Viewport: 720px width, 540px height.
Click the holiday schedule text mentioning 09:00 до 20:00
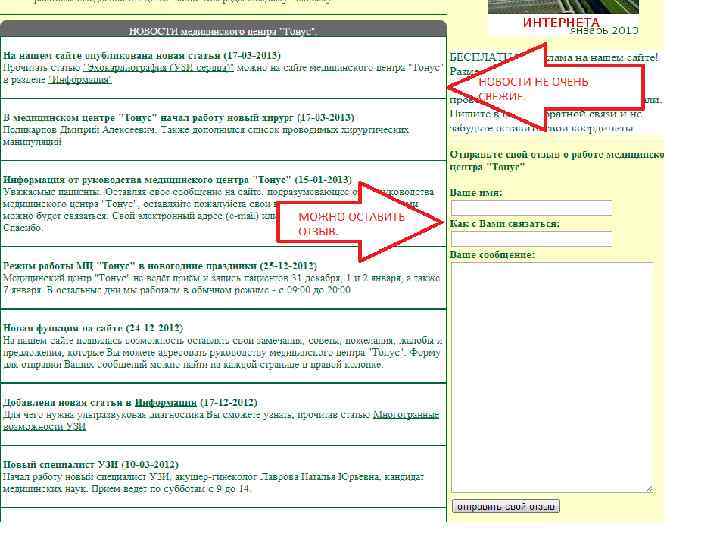point(222,284)
